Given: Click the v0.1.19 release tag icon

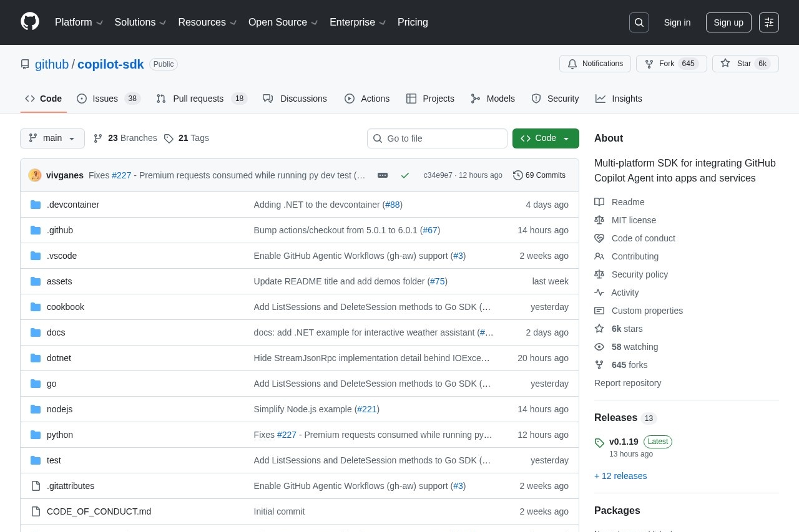Looking at the screenshot, I should [599, 443].
